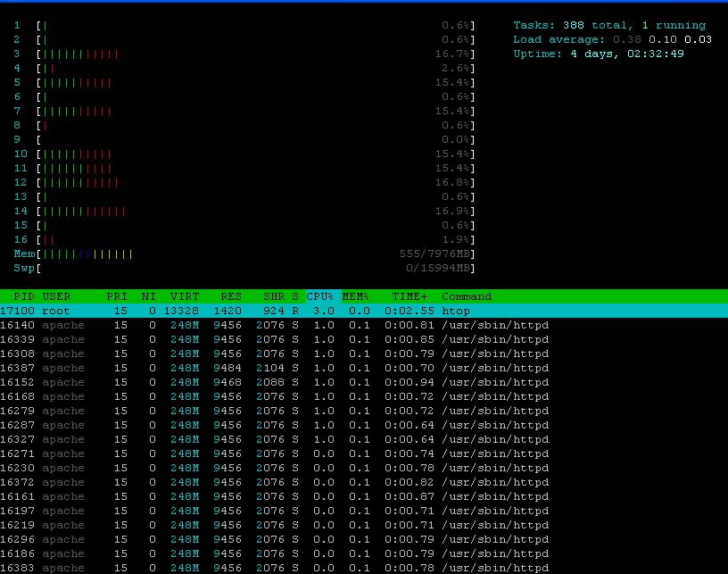The image size is (728, 574).
Task: Select the httpd process with PID 16383
Action: [268, 568]
